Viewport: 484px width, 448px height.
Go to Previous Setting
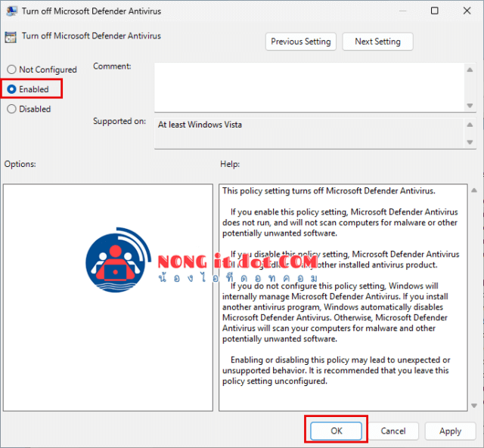point(301,42)
